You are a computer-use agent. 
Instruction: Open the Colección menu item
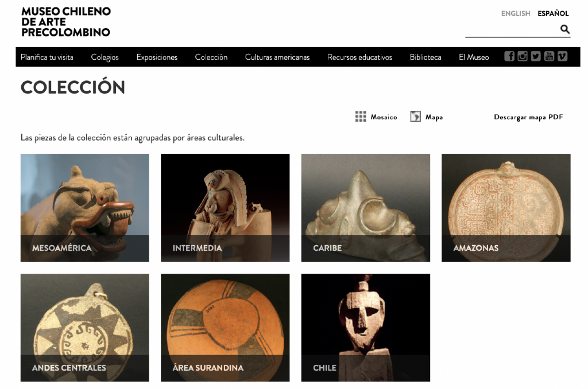point(211,57)
